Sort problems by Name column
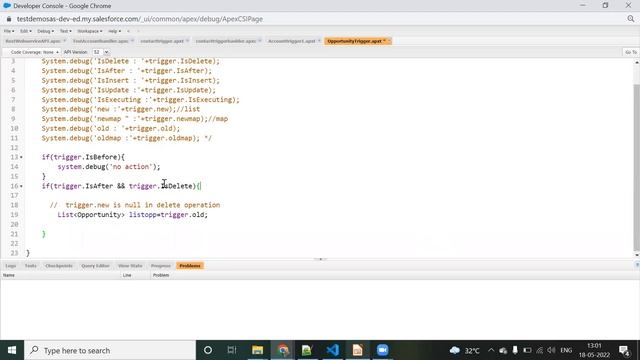 (60, 276)
